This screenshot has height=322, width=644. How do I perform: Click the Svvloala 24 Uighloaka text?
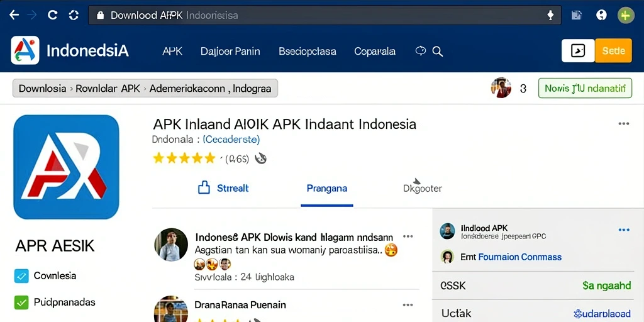coord(244,277)
